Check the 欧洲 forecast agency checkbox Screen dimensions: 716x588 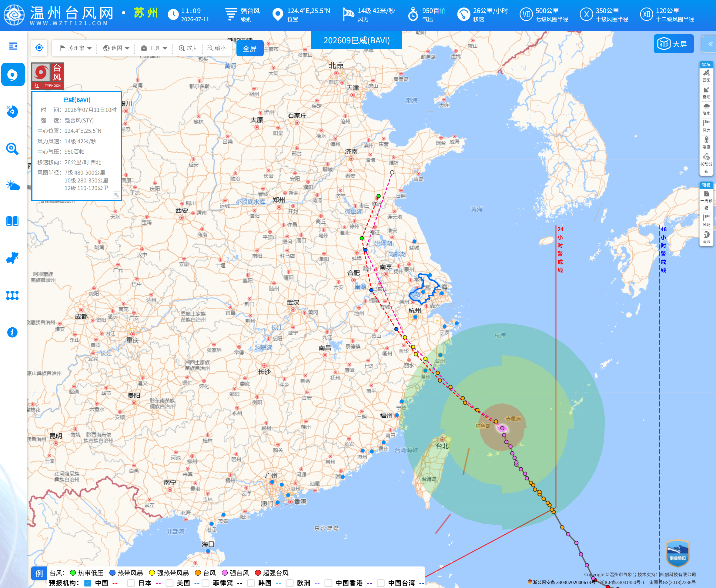click(289, 583)
